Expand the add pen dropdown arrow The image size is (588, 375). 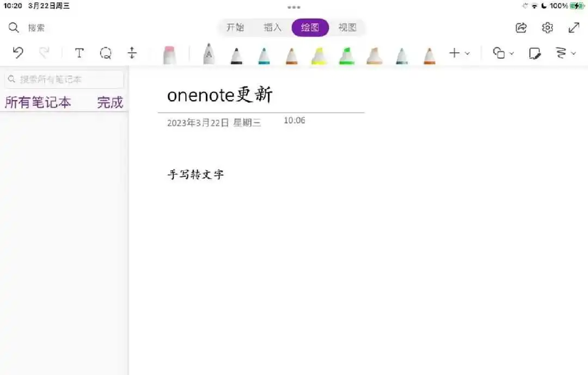(x=467, y=53)
